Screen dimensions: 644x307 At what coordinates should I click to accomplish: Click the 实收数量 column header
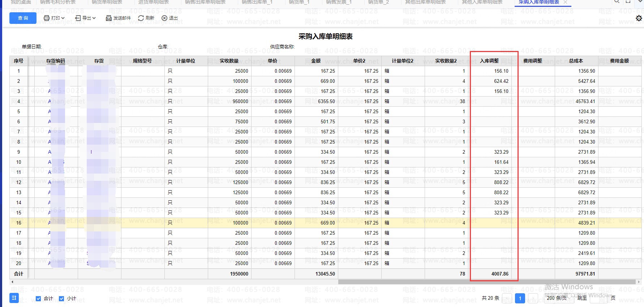click(x=229, y=61)
